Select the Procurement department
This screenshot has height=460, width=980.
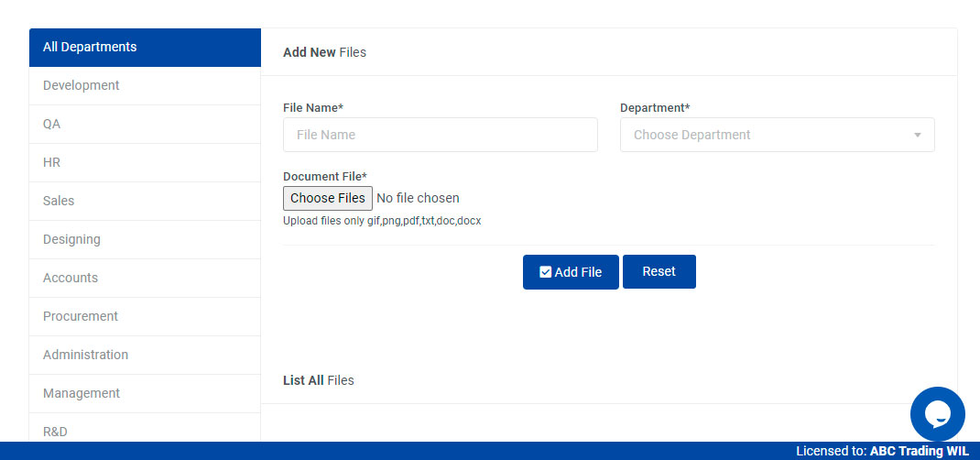click(x=145, y=317)
